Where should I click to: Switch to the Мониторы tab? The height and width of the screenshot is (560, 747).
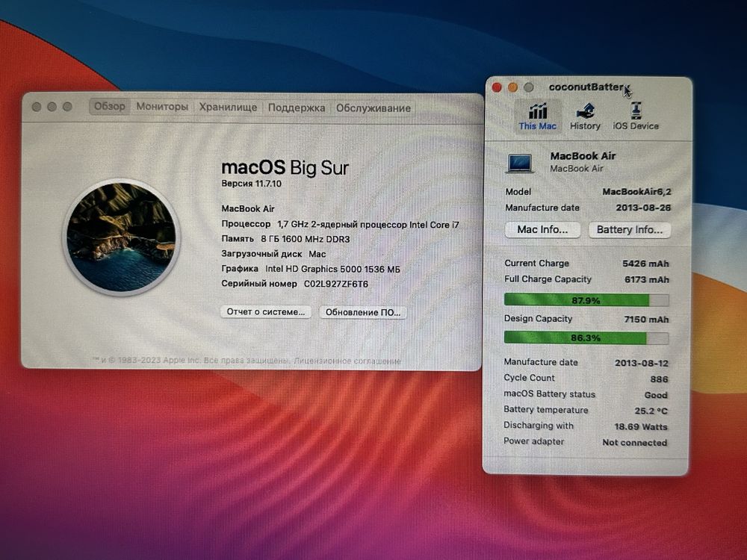point(162,107)
